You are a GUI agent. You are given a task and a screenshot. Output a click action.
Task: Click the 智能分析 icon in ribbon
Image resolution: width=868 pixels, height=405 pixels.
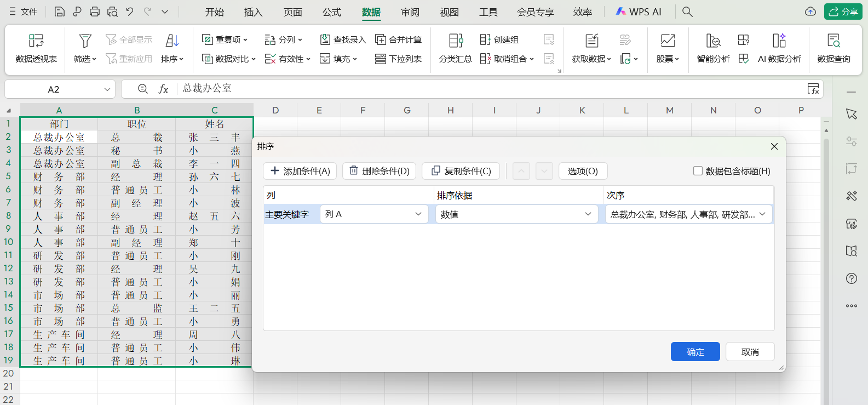(x=713, y=41)
